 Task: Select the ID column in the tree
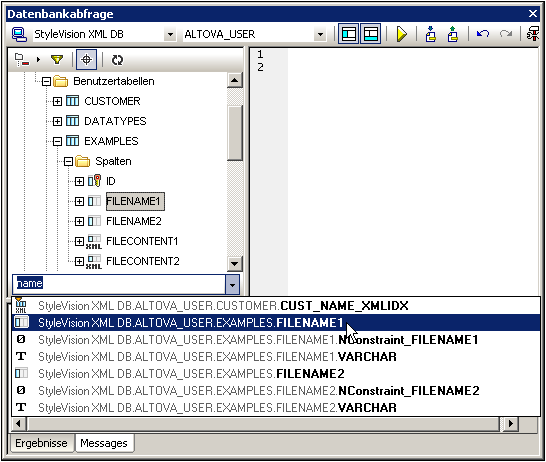(111, 181)
